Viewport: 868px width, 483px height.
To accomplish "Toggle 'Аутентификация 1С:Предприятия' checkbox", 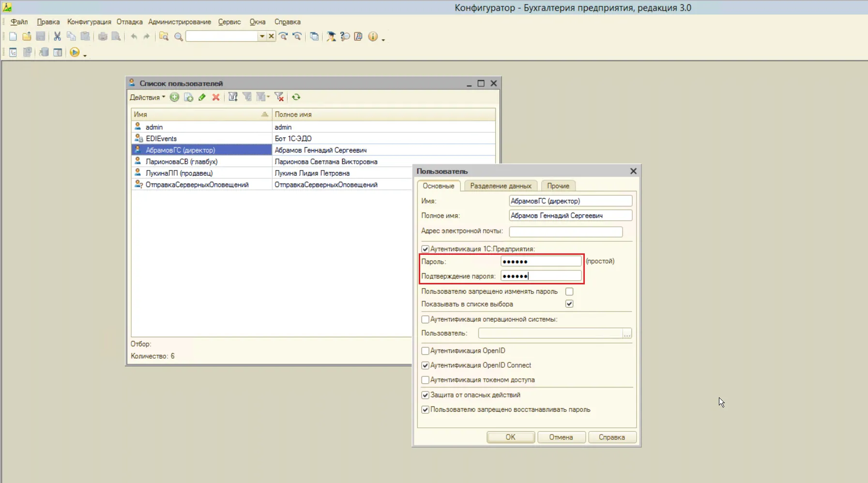I will point(425,249).
